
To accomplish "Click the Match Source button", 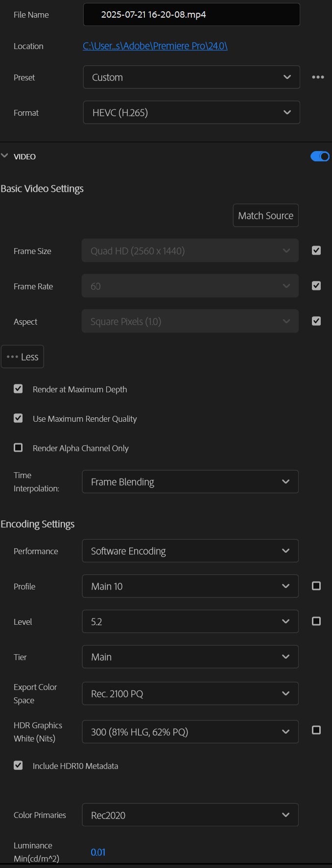I will (265, 215).
